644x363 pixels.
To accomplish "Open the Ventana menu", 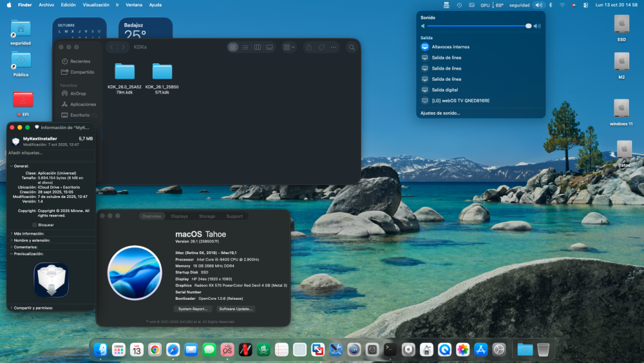I will (x=134, y=5).
